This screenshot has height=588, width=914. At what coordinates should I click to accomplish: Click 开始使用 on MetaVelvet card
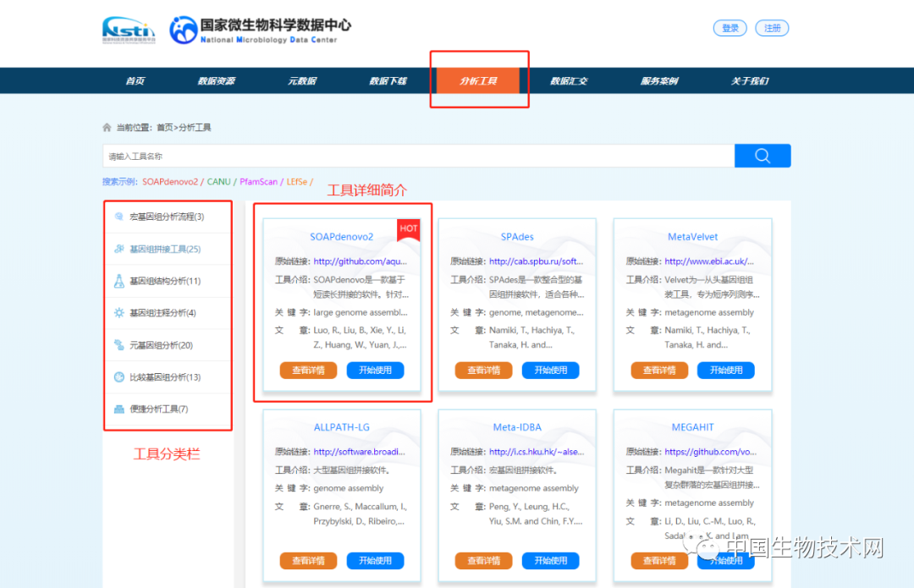726,370
